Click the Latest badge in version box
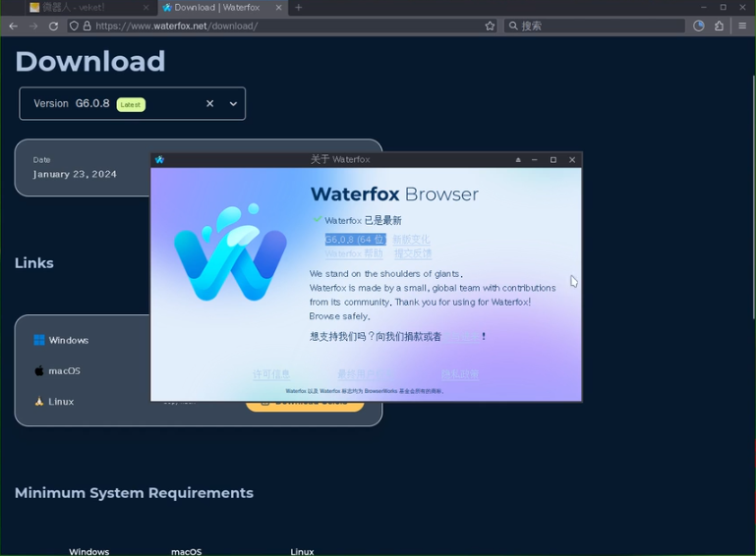 coord(131,104)
